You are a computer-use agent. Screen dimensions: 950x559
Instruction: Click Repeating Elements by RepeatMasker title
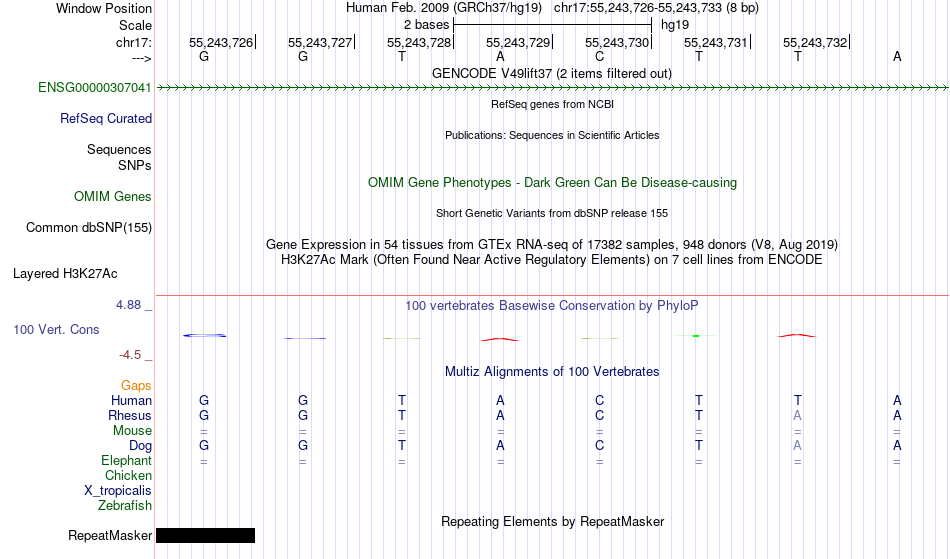[553, 522]
